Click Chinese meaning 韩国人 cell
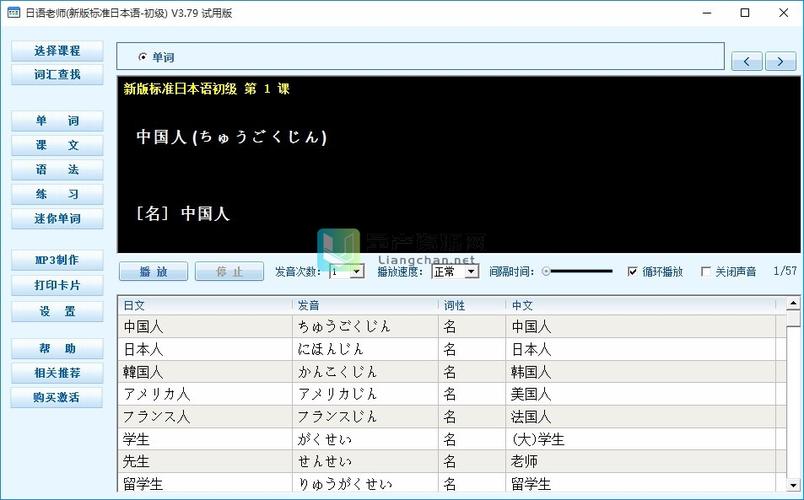804x500 pixels. point(640,372)
